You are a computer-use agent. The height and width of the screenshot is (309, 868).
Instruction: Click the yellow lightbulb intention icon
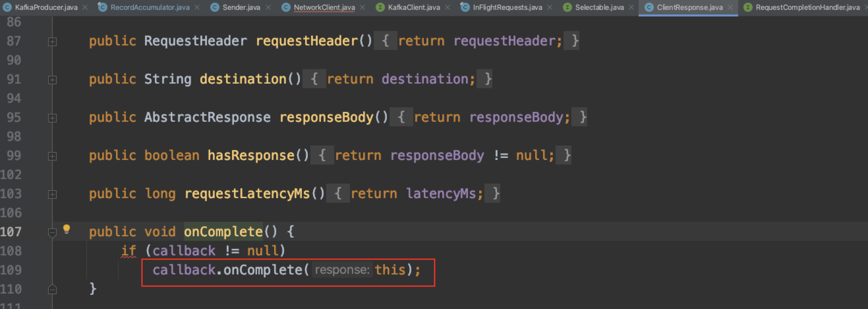(x=66, y=229)
